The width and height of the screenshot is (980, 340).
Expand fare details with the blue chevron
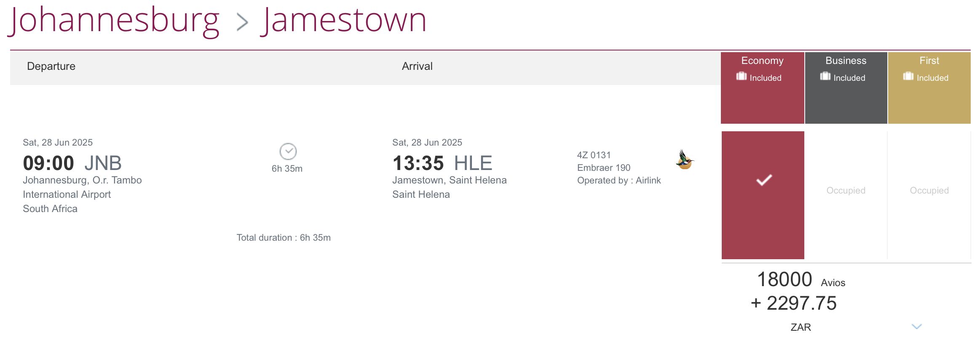pyautogui.click(x=917, y=327)
